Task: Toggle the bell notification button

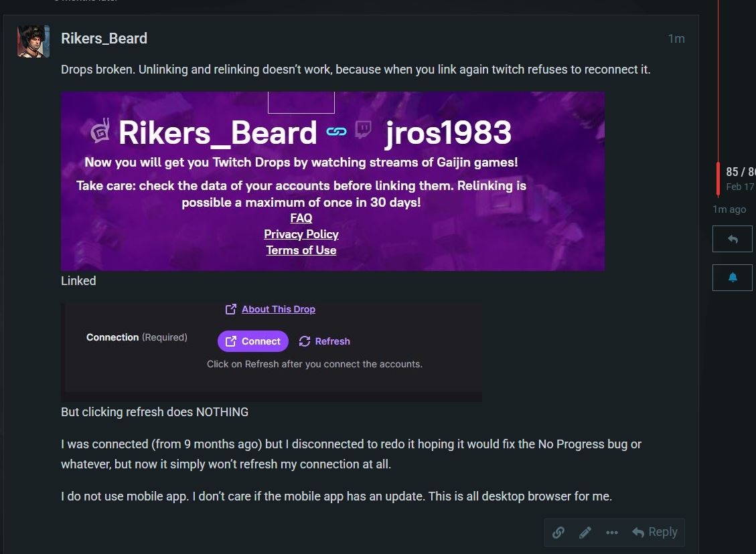Action: 733,278
